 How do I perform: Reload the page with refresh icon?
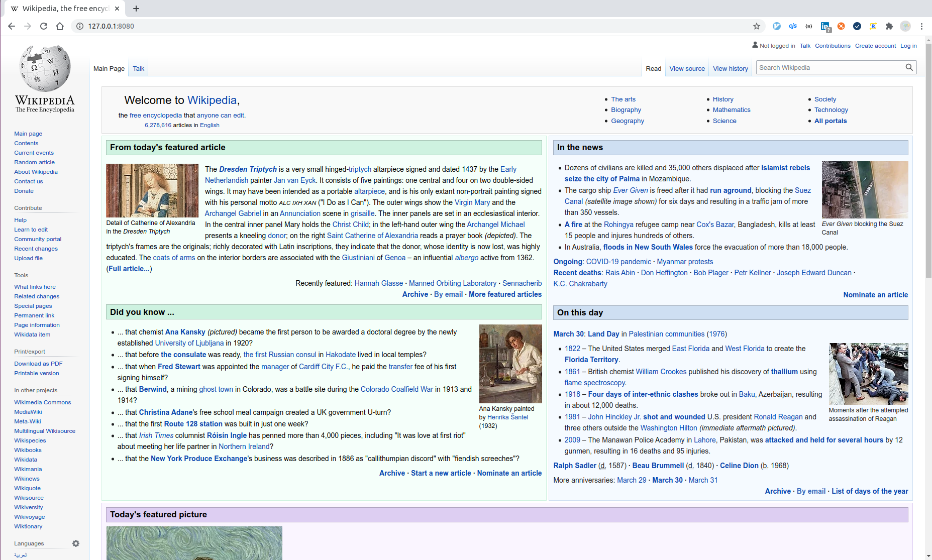(44, 26)
